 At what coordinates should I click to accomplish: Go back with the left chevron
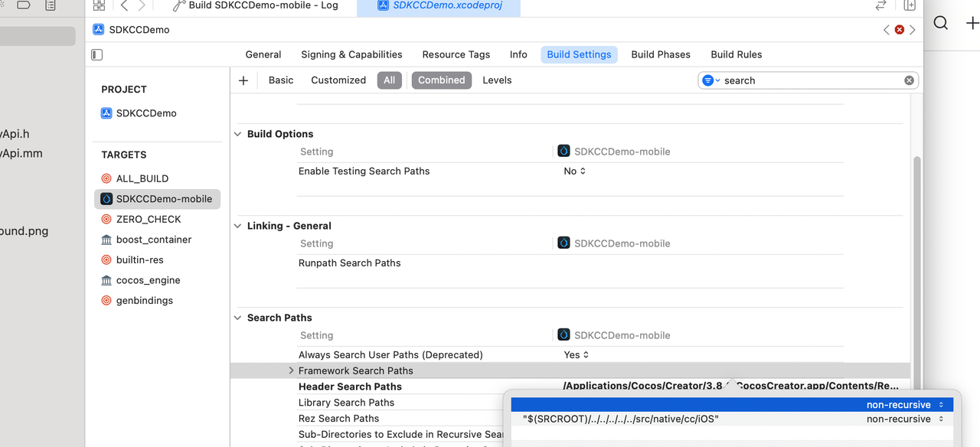tap(124, 5)
